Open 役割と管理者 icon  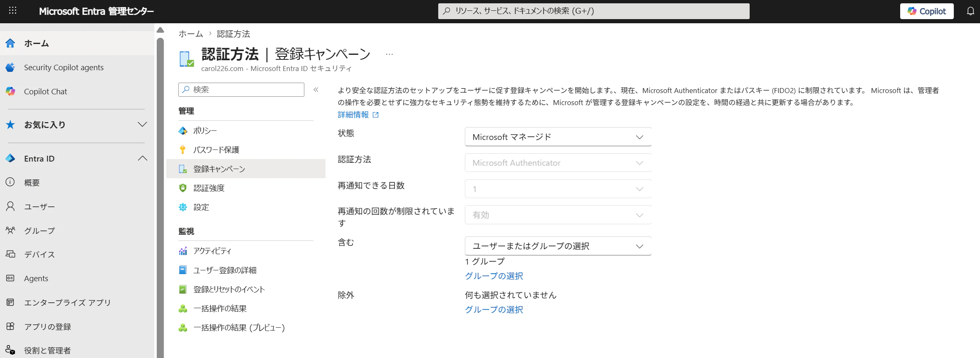click(10, 350)
